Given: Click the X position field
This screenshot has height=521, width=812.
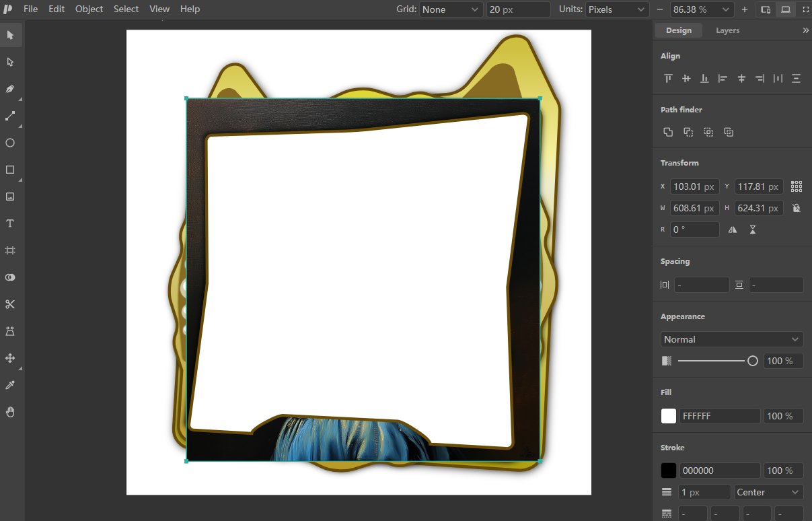Looking at the screenshot, I should tap(694, 186).
